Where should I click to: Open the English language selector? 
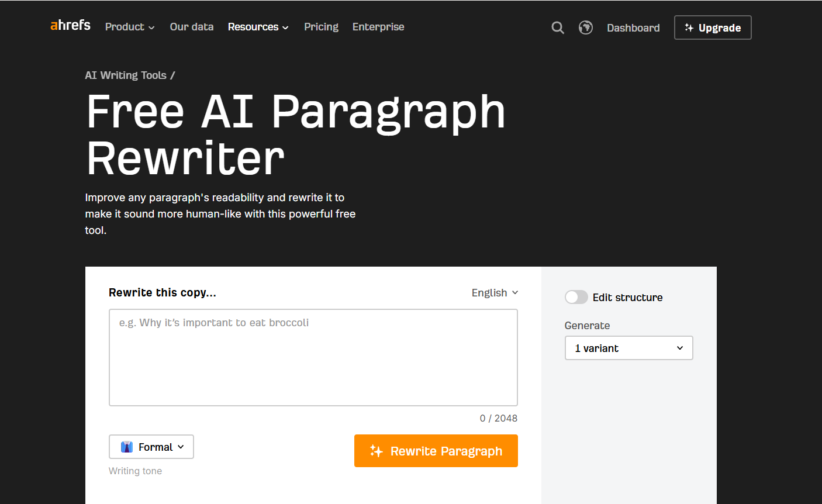tap(495, 293)
